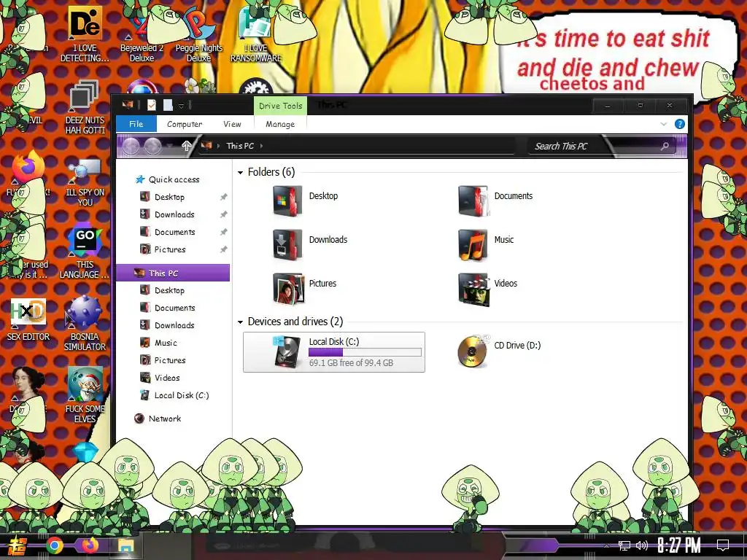The image size is (747, 560).
Task: Click the Properties quick access toolbar icon
Action: coord(152,105)
